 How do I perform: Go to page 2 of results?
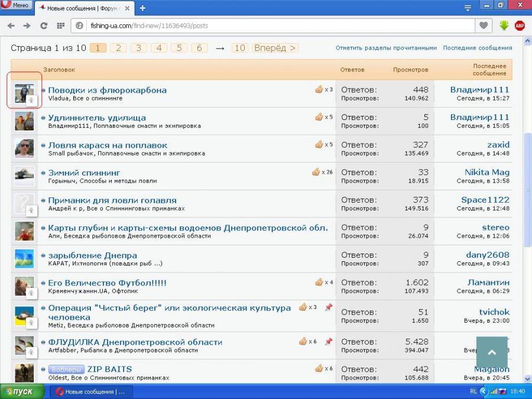pyautogui.click(x=118, y=48)
